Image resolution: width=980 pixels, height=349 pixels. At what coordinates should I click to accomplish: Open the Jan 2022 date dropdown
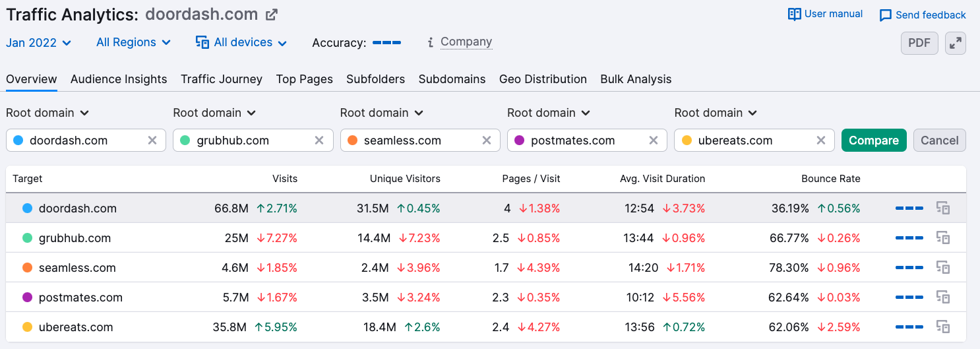tap(38, 42)
